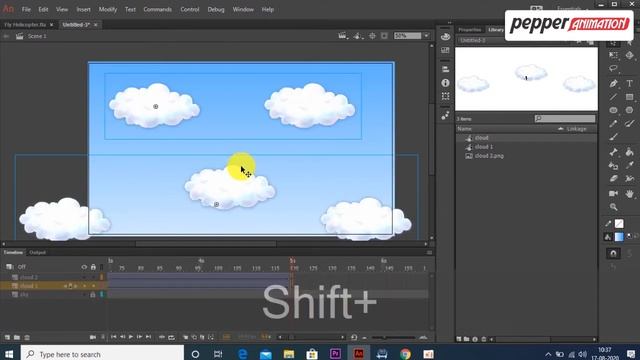Image resolution: width=640 pixels, height=360 pixels.
Task: Toggle timeline camera layer button
Action: coord(93,337)
